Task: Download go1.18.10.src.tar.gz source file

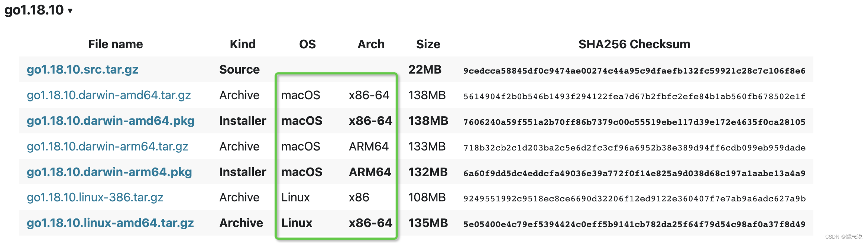Action: click(82, 69)
